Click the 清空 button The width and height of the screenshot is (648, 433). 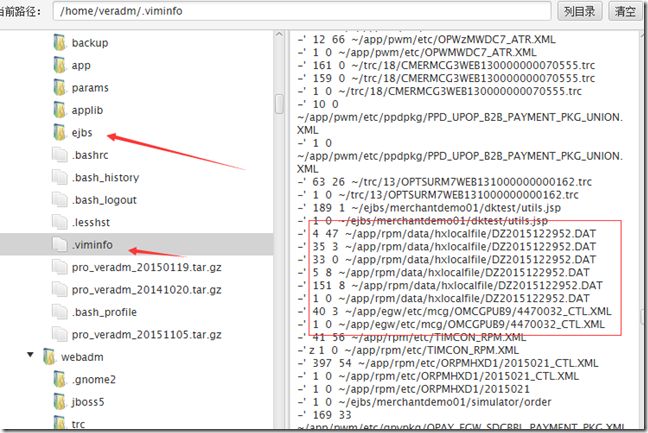pyautogui.click(x=625, y=11)
